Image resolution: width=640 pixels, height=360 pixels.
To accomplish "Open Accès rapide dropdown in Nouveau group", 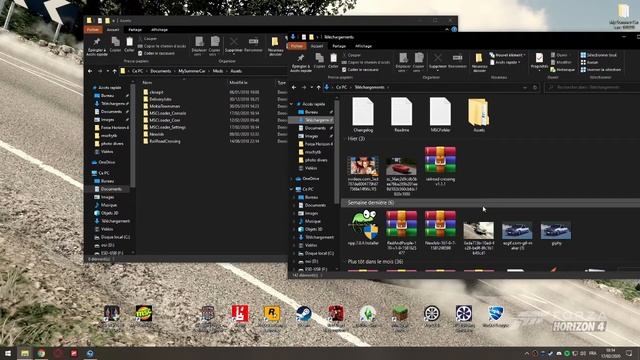I will click(504, 62).
